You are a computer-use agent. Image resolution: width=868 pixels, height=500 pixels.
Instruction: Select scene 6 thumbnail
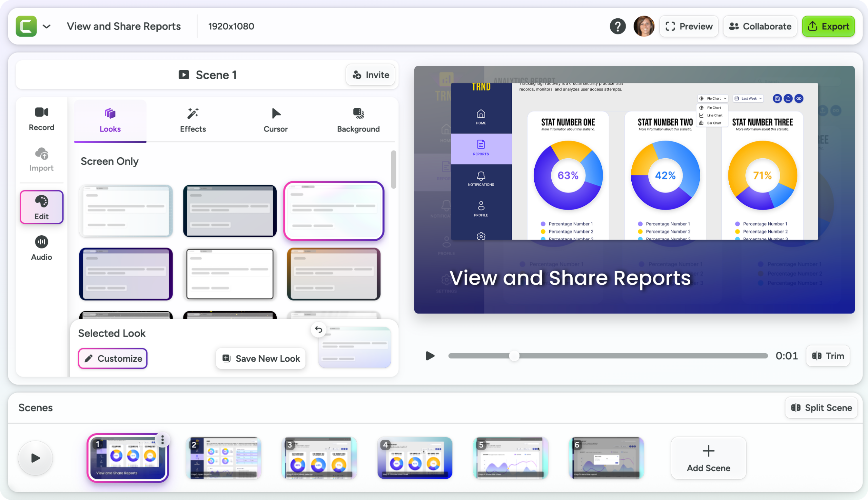[x=606, y=458]
